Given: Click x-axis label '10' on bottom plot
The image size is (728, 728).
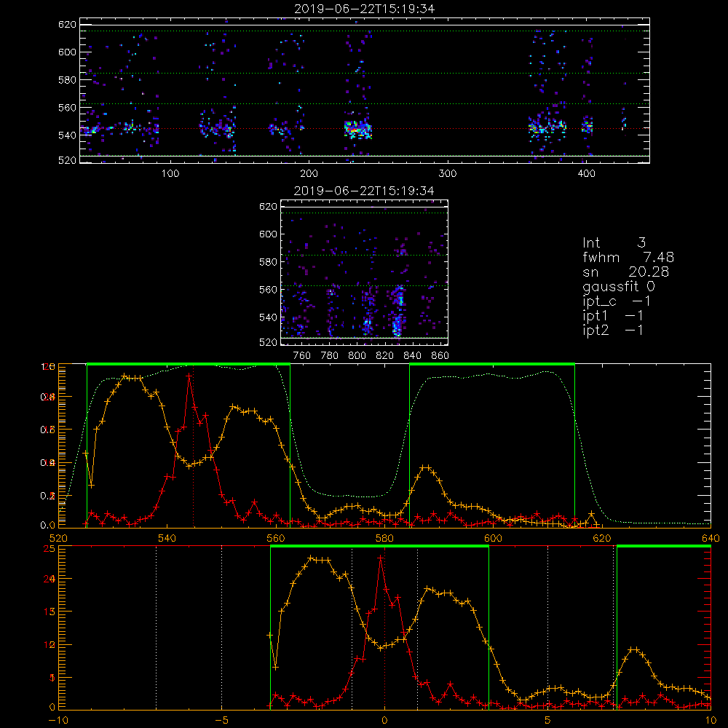Looking at the screenshot, I should [711, 720].
